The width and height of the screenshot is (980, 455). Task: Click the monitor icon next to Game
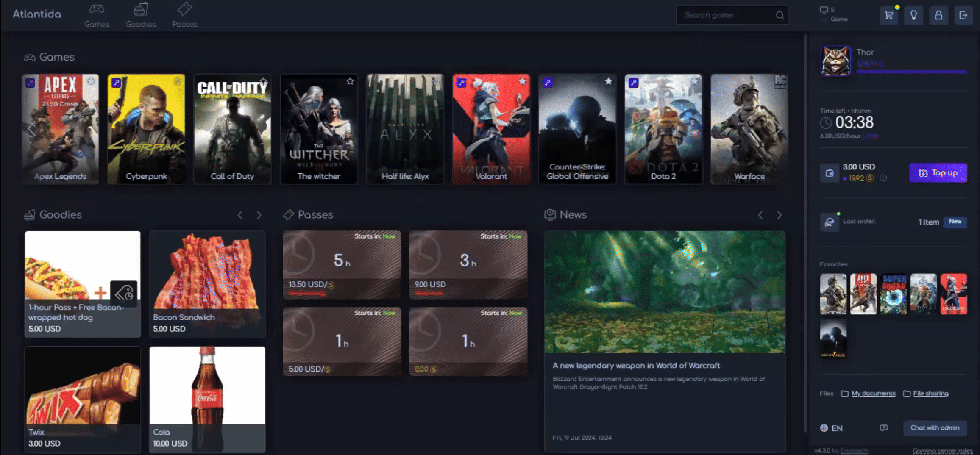coord(824,10)
